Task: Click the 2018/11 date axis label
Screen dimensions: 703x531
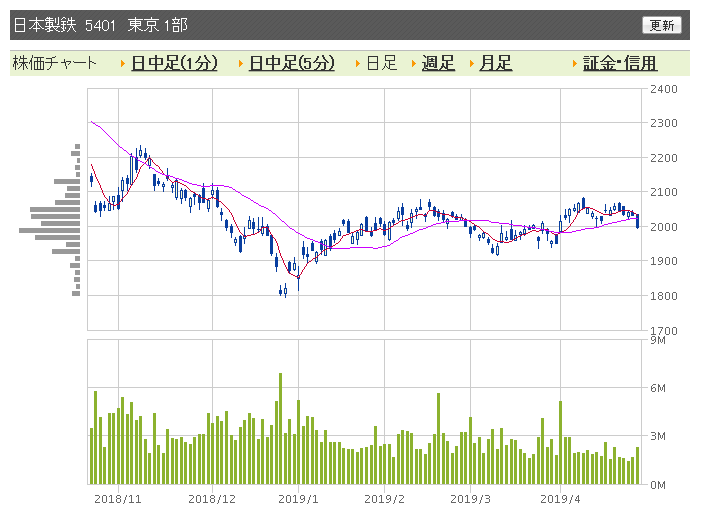Action: tap(118, 499)
